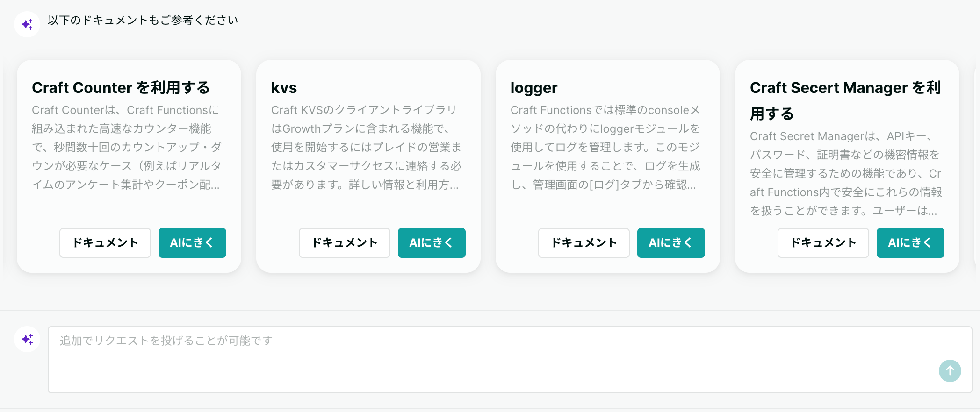Select the kvs card description text

tap(366, 148)
